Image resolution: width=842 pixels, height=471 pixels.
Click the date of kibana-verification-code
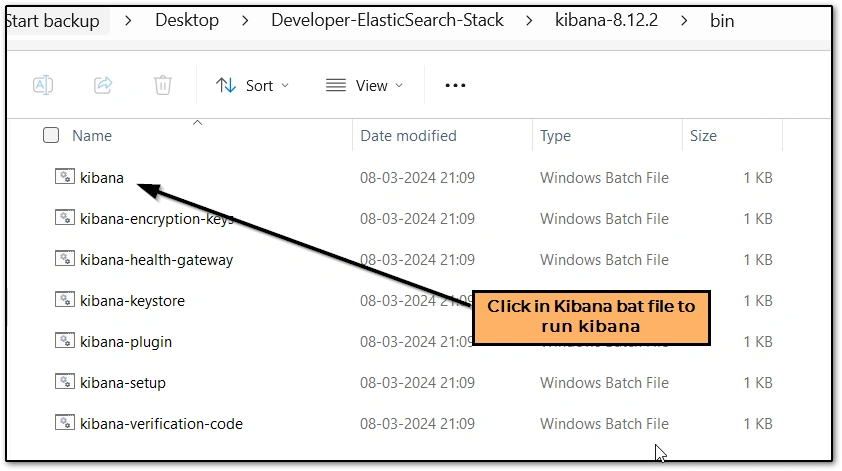point(417,424)
